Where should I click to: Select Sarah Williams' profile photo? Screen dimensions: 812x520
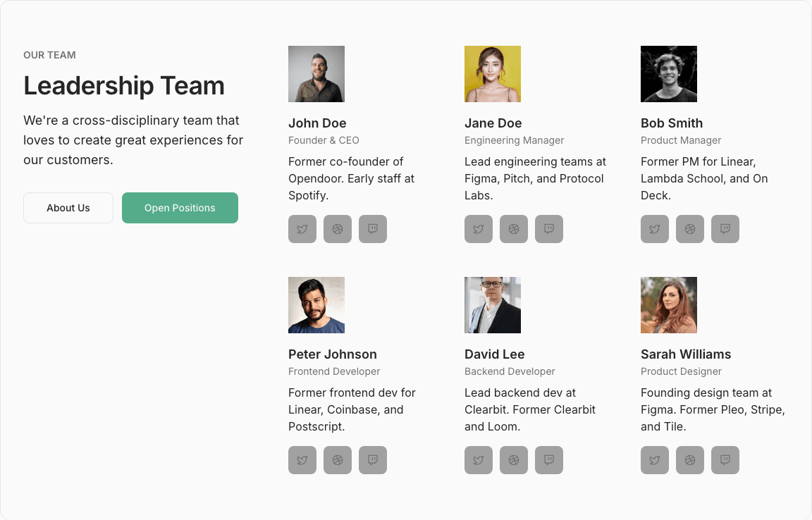pos(668,304)
